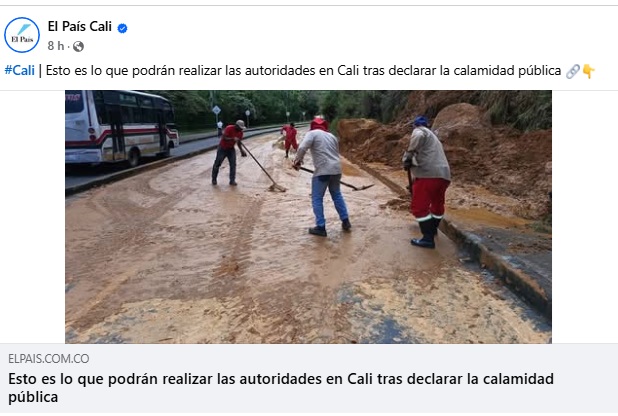Click the ELPAIS.COM.CO source domain label

click(x=48, y=358)
